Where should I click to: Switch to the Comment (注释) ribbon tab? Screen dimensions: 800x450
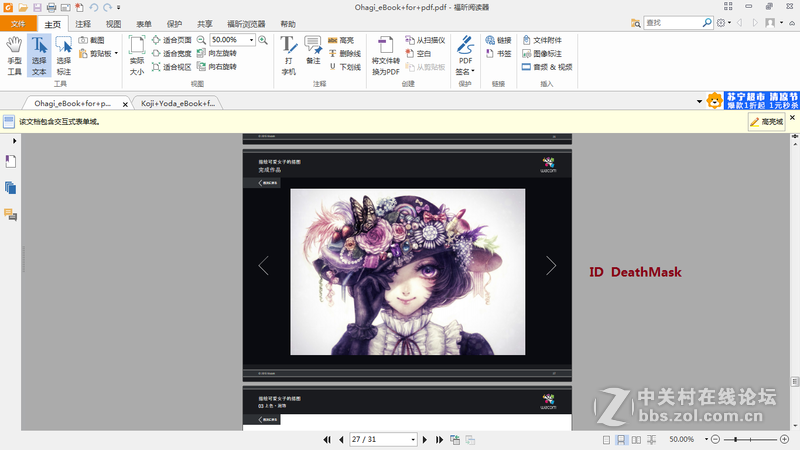pos(83,24)
